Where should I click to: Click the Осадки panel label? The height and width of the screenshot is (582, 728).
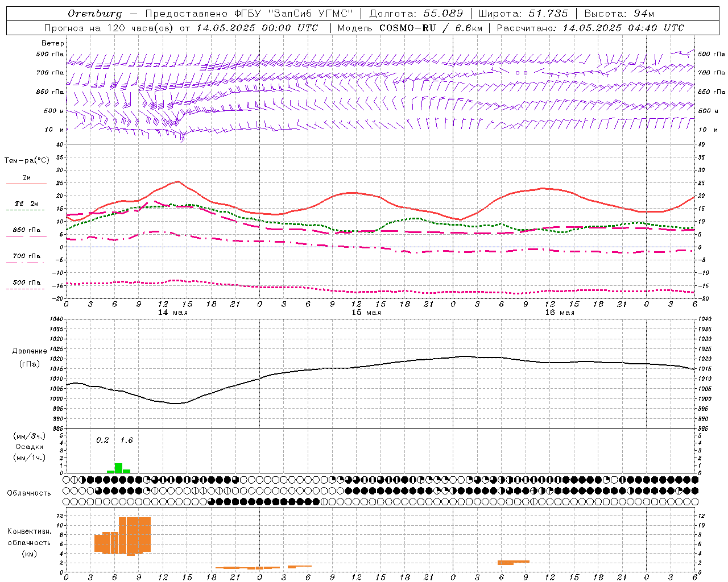coord(30,447)
